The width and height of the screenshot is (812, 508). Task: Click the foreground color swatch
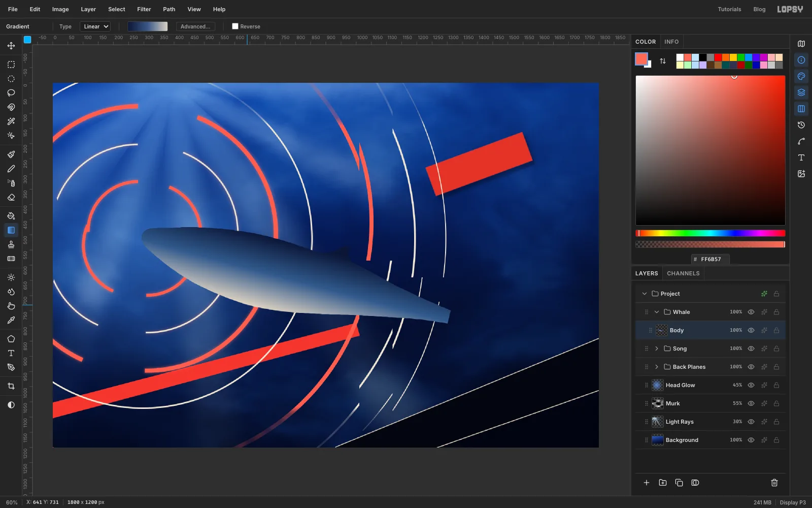tap(641, 59)
